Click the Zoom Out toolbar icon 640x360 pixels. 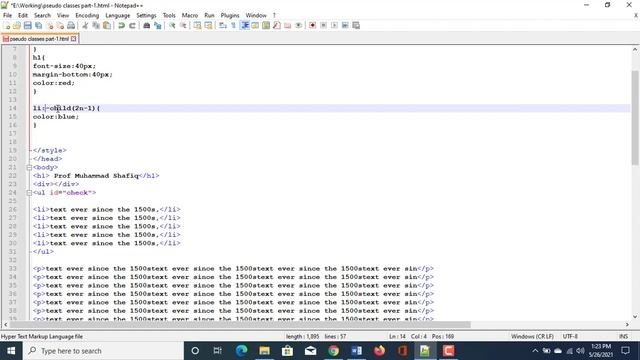(x=183, y=25)
